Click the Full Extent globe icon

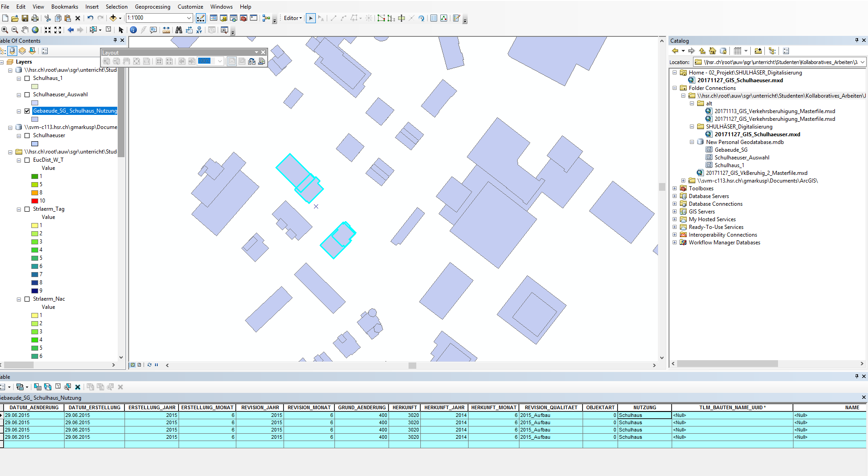coord(35,30)
